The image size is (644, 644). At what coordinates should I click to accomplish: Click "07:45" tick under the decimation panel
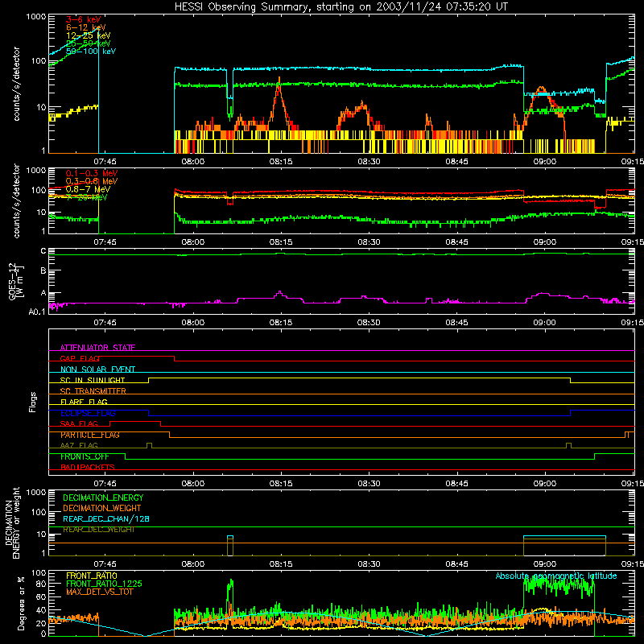[105, 564]
